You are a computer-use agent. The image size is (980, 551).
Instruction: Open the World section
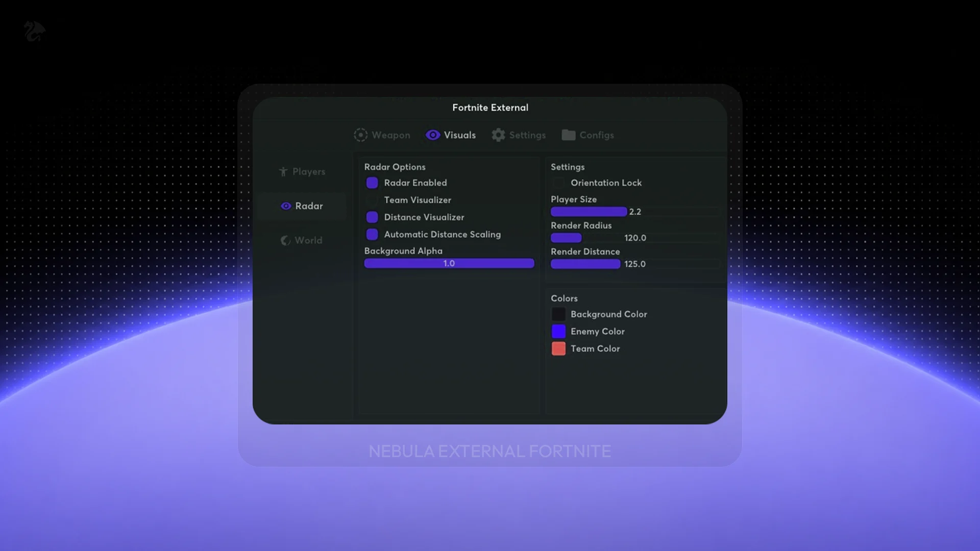(302, 240)
